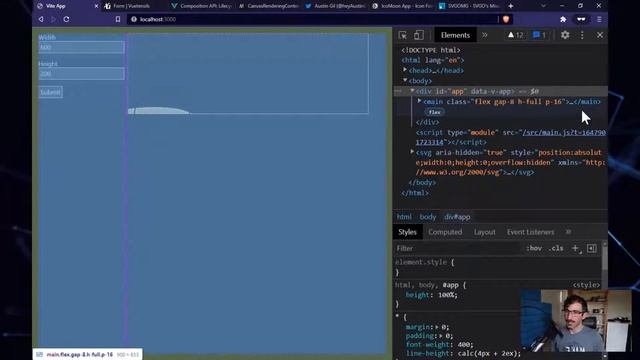
Task: Toggle the :hov element state panel
Action: click(534, 248)
